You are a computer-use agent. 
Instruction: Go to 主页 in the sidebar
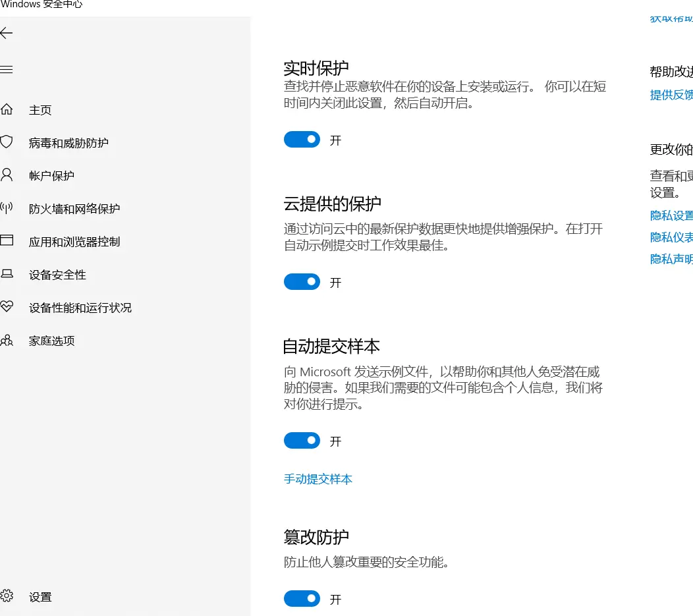pyautogui.click(x=40, y=110)
